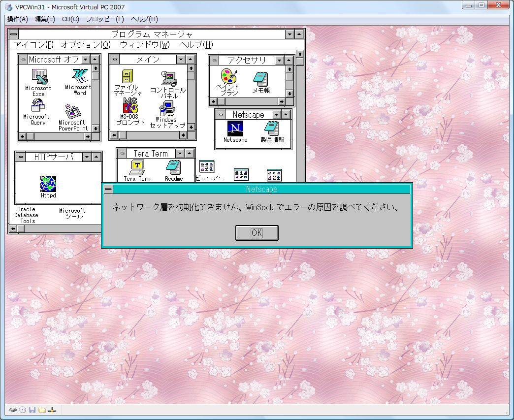Click the floppy disk status icon

point(32,410)
